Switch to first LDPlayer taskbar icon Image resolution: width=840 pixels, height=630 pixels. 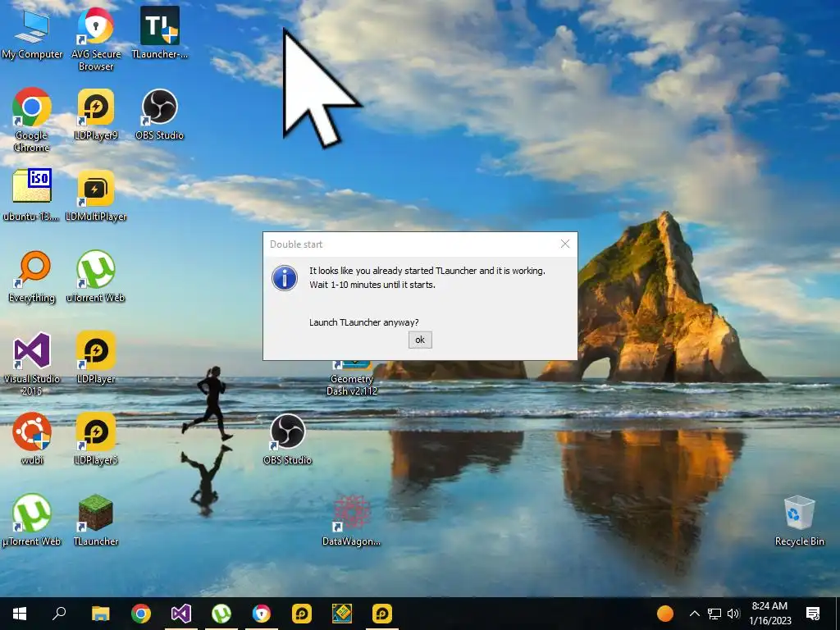click(302, 614)
